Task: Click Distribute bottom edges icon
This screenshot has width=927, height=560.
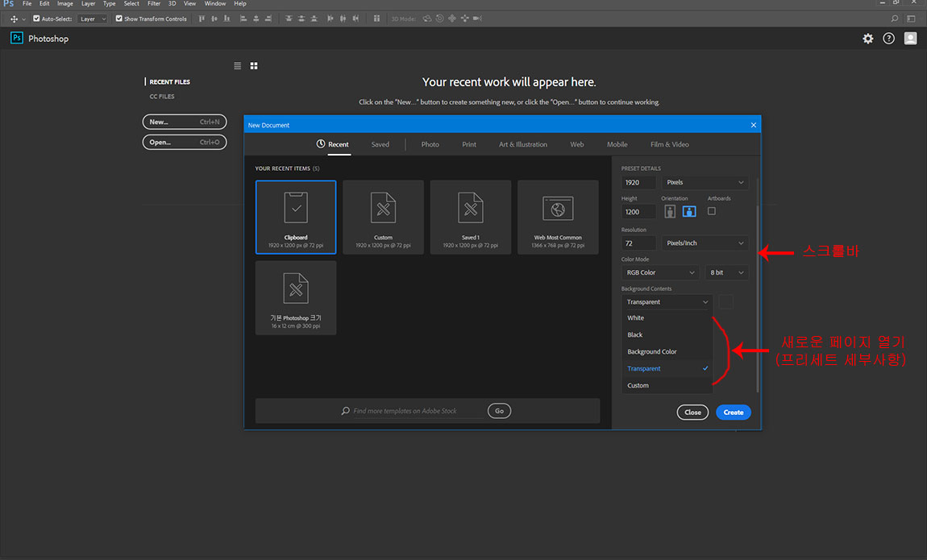Action: coord(314,19)
